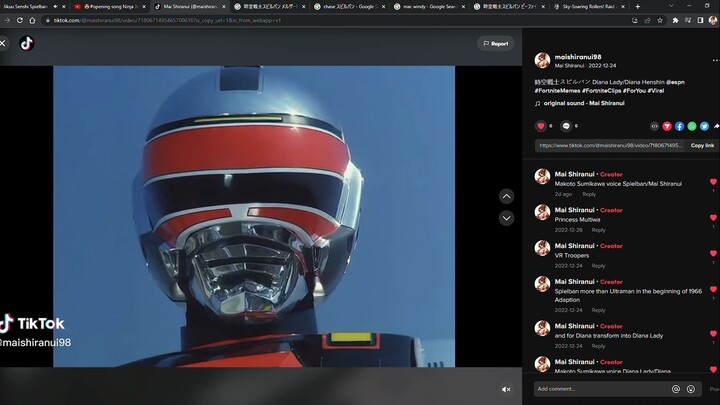Open the #ForYou hashtag
720x405 pixels.
coord(634,90)
